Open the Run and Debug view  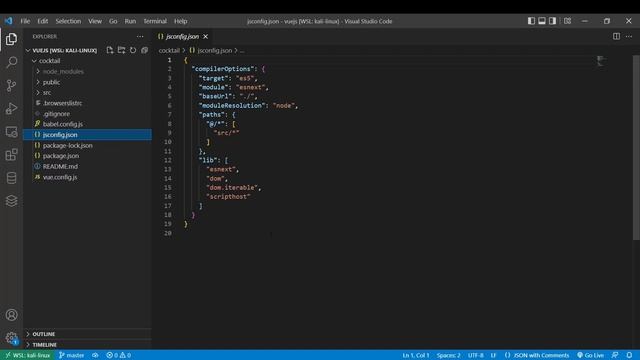point(11,109)
